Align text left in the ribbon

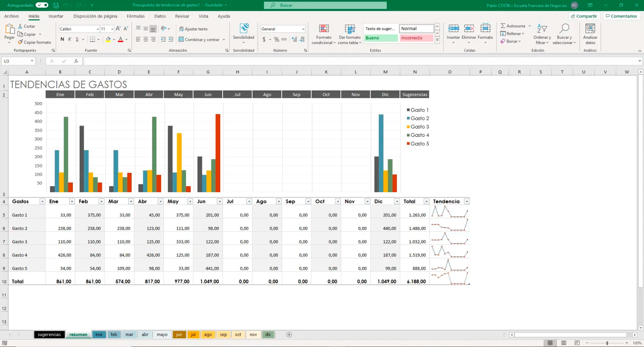pos(138,39)
